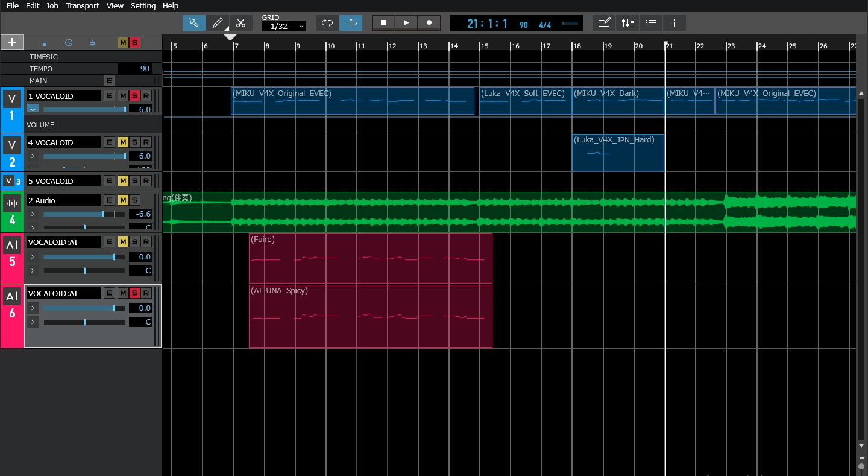The image size is (868, 476).
Task: Adjust the volume slider of track 5 VOCALOID:AI
Action: coord(84,256)
